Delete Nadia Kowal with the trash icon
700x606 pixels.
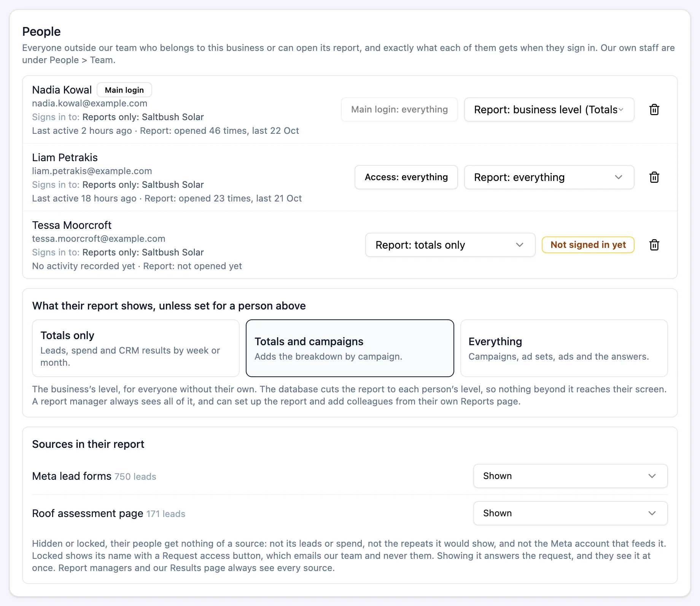coord(654,109)
